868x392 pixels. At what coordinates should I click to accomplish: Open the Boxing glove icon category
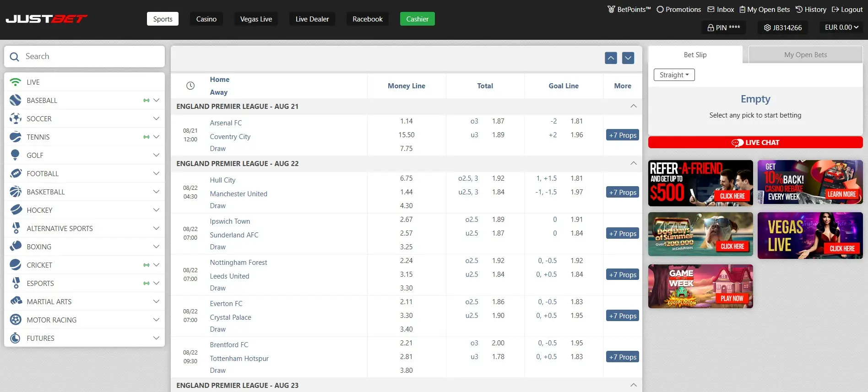tap(15, 247)
